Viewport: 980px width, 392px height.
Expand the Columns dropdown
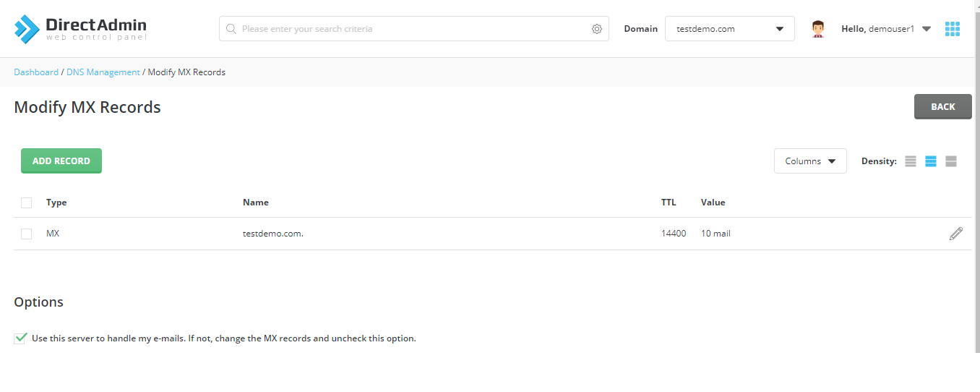point(810,161)
